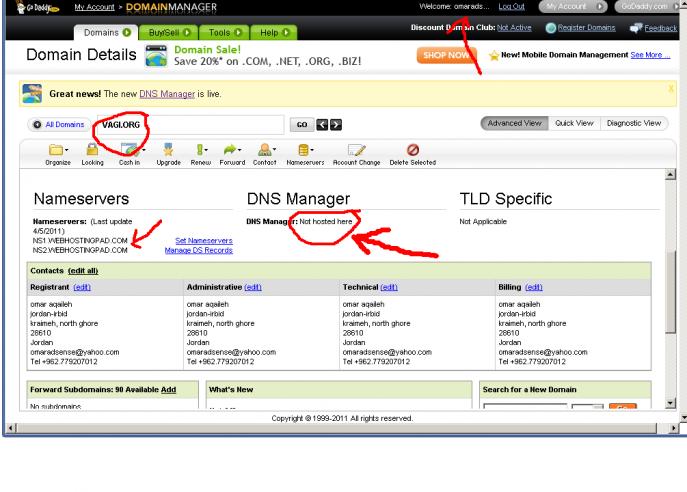The image size is (687, 492).
Task: Edit the Billing contact
Action: click(534, 287)
